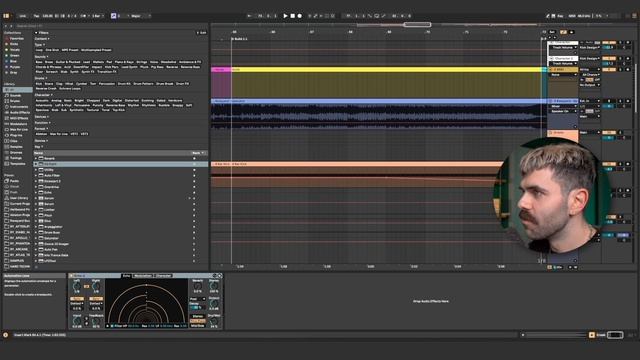Expand the Utility item in results
The width and height of the screenshot is (640, 360).
[x=36, y=170]
